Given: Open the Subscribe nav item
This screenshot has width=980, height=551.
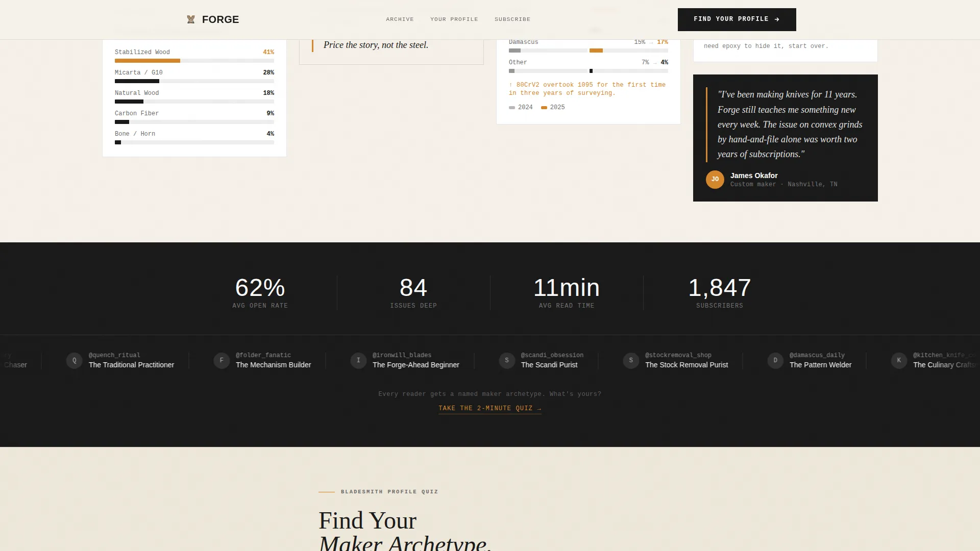Looking at the screenshot, I should (x=512, y=19).
